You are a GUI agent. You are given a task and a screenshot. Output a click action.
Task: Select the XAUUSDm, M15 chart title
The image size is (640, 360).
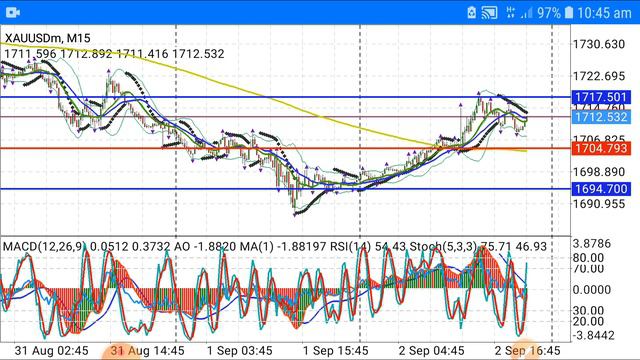(48, 38)
